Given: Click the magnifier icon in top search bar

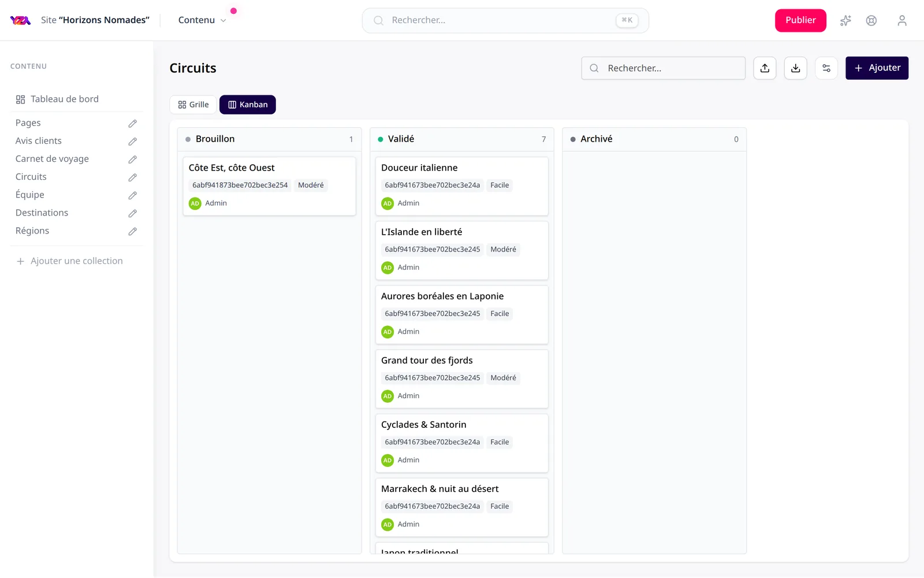Looking at the screenshot, I should coord(378,21).
